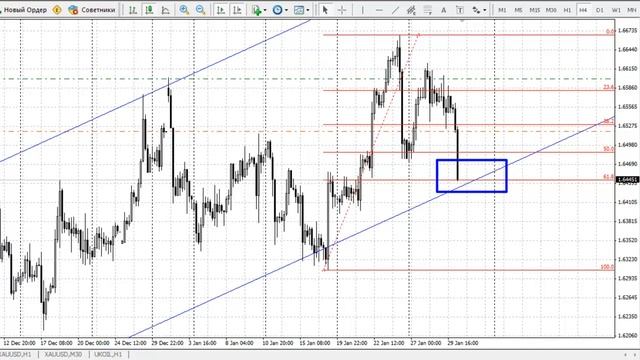Viewport: 640px width, 360px height.
Task: Switch timeframe to D1
Action: tap(600, 10)
